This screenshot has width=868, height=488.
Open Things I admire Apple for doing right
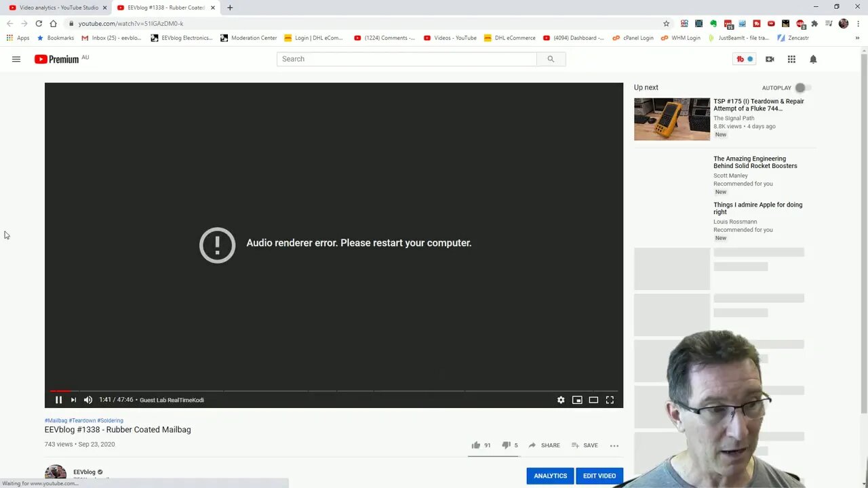757,208
